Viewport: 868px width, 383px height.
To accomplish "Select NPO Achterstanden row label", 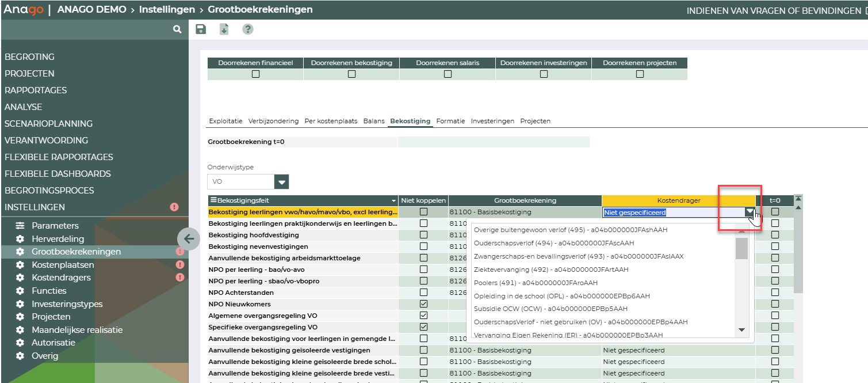I will tap(241, 293).
